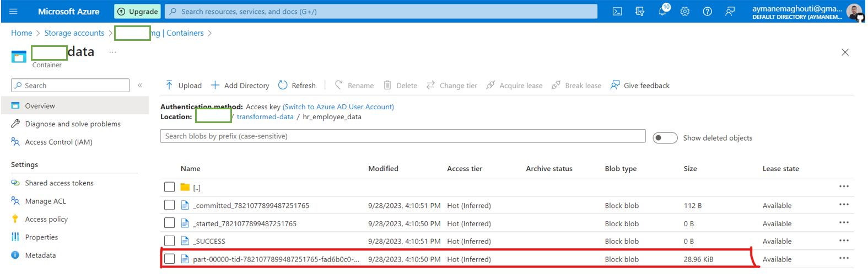Sort by Modified column header
Image resolution: width=868 pixels, height=277 pixels.
click(x=383, y=169)
